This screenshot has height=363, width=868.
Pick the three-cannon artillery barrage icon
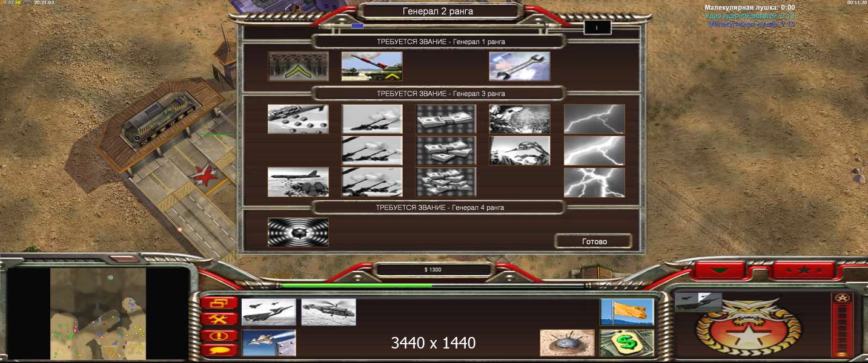(372, 182)
